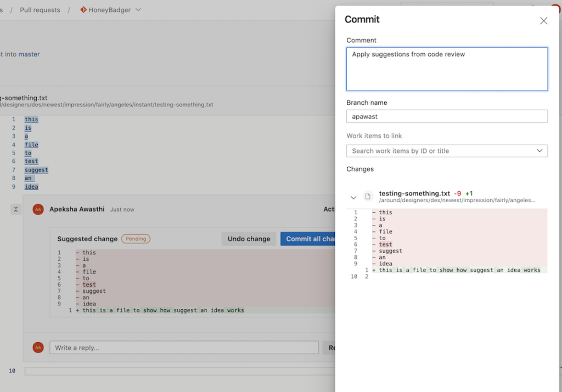The width and height of the screenshot is (562, 392).
Task: Click the avatar beside the reply box
Action: point(38,348)
